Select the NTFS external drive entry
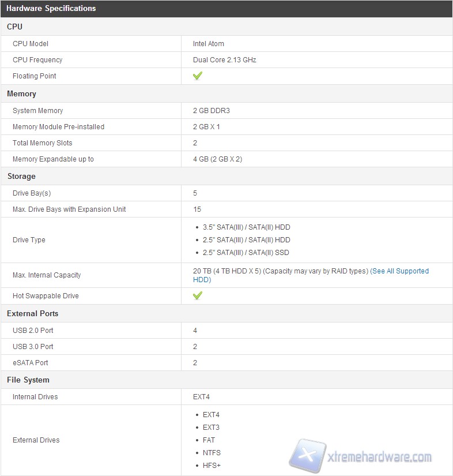This screenshot has width=453, height=476. [212, 453]
